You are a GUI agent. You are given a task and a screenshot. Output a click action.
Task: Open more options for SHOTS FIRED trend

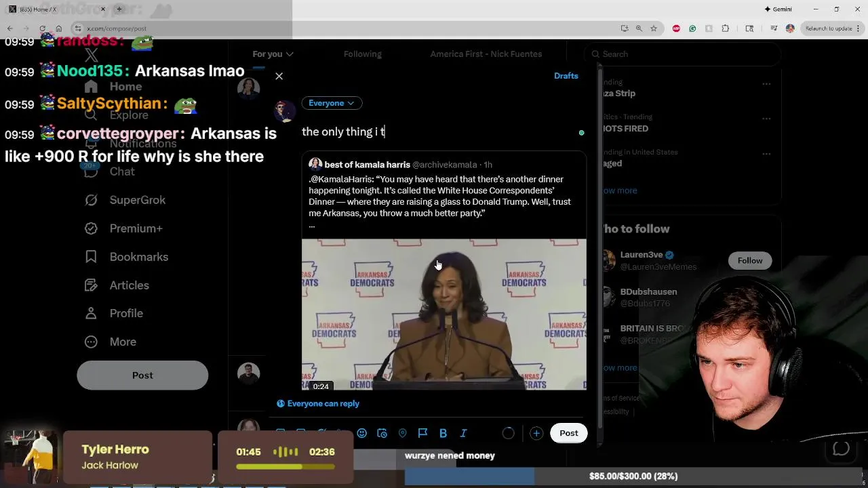click(x=766, y=119)
